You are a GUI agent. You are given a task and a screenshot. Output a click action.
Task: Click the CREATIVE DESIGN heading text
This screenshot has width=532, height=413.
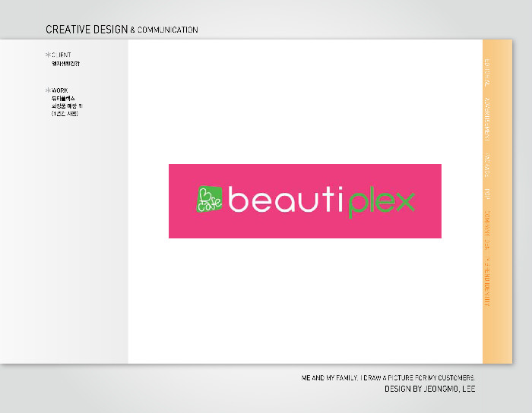pos(87,30)
